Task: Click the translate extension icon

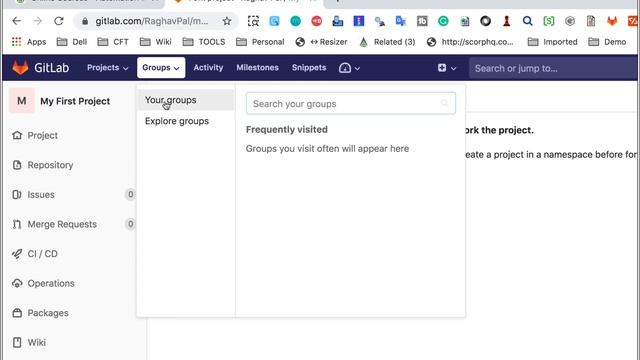Action: (x=401, y=21)
